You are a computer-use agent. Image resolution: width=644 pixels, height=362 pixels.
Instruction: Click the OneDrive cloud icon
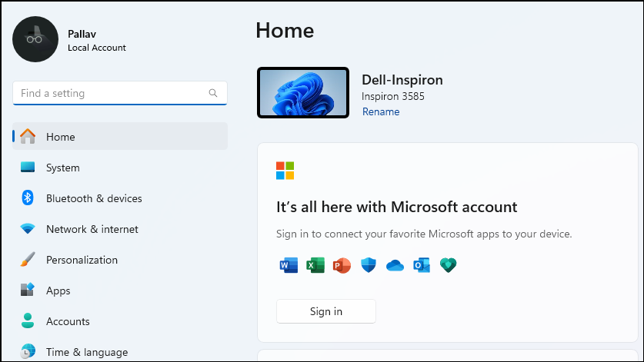click(395, 266)
